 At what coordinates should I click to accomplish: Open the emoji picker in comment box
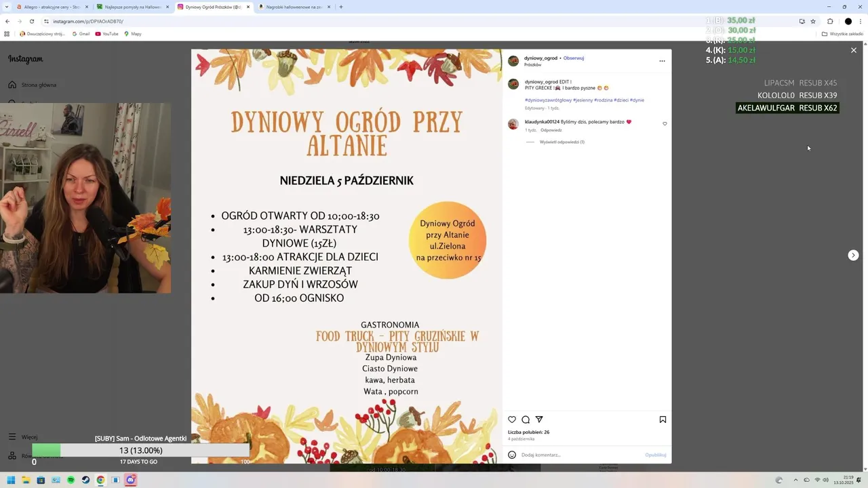coord(512,455)
